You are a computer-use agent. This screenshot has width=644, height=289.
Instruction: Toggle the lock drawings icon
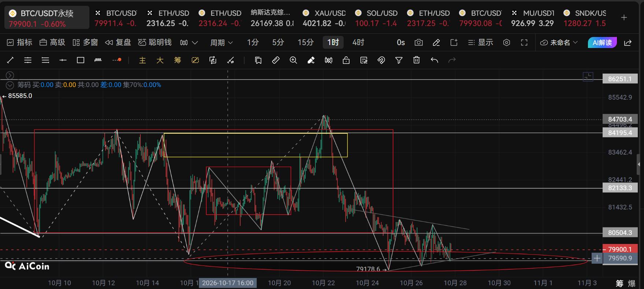346,60
